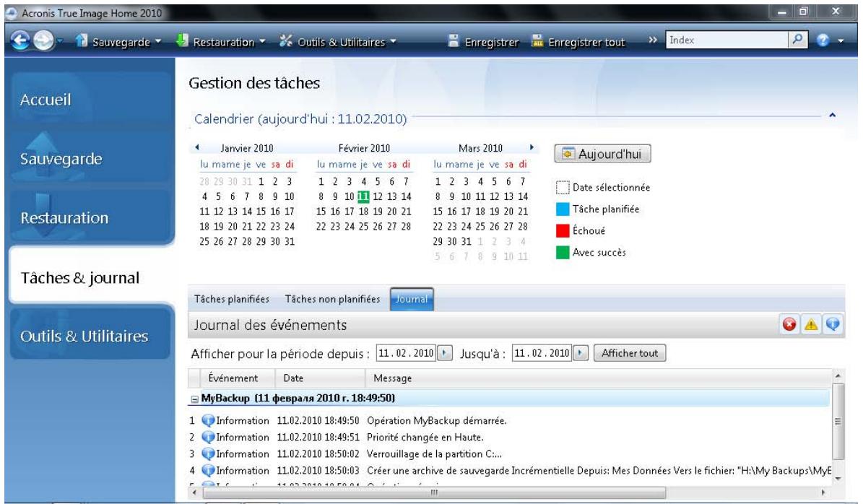Viewport: 863px width, 504px height.
Task: Click the journal scrollbar up arrow
Action: pyautogui.click(x=838, y=375)
